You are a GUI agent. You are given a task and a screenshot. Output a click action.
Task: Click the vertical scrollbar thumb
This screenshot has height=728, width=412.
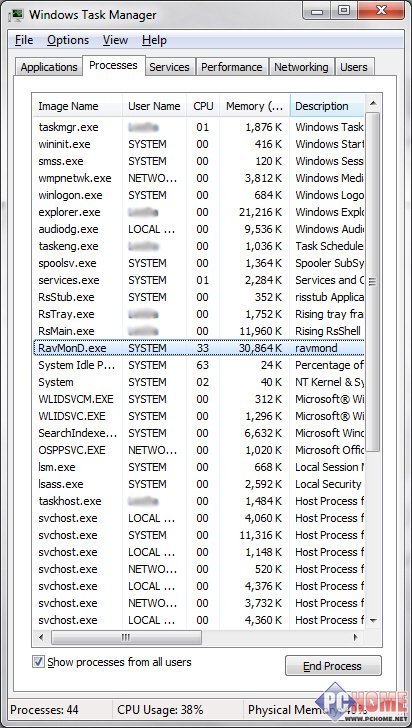tap(373, 282)
